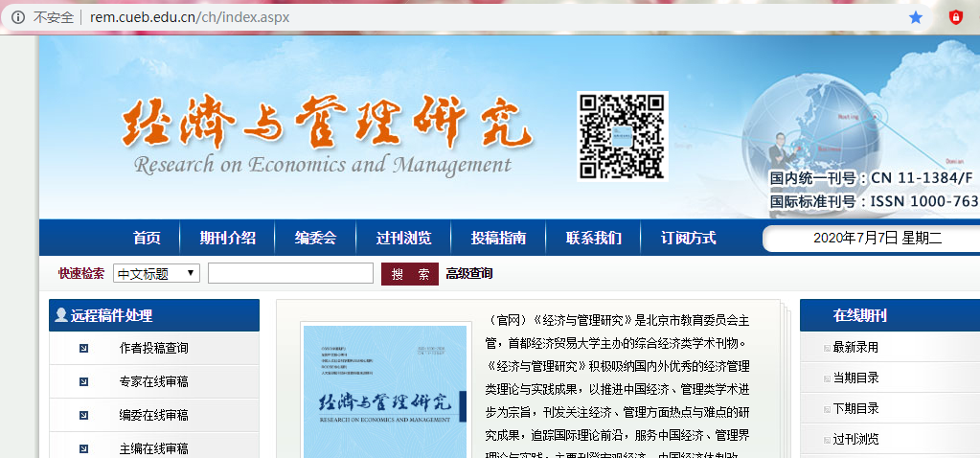This screenshot has height=458, width=980.
Task: Click the 在线期刊 panel header
Action: point(890,315)
